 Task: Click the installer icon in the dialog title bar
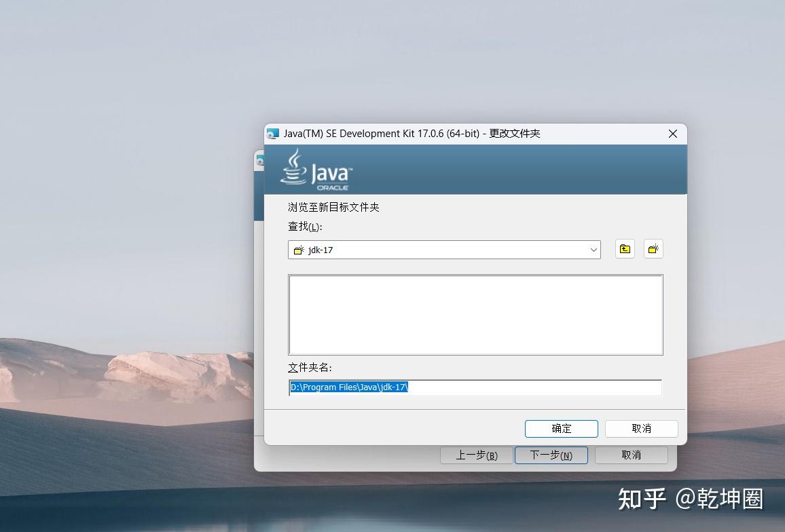pos(273,134)
